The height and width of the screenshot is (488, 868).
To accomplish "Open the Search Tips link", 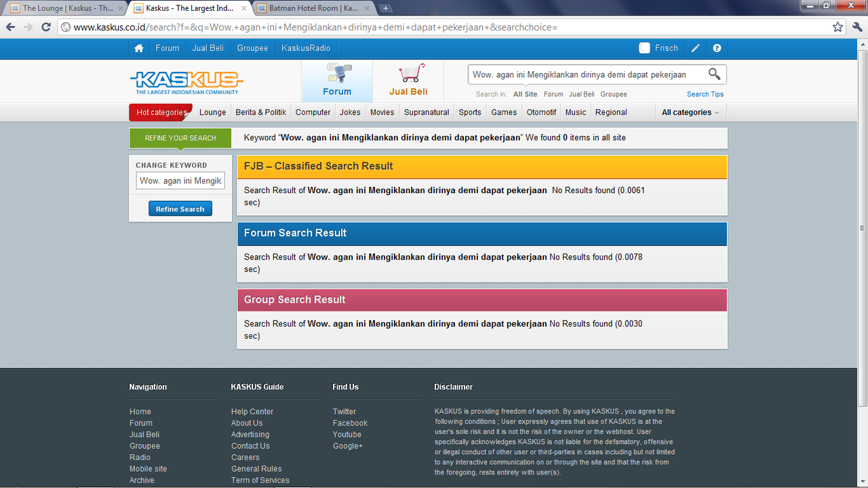I will (705, 94).
